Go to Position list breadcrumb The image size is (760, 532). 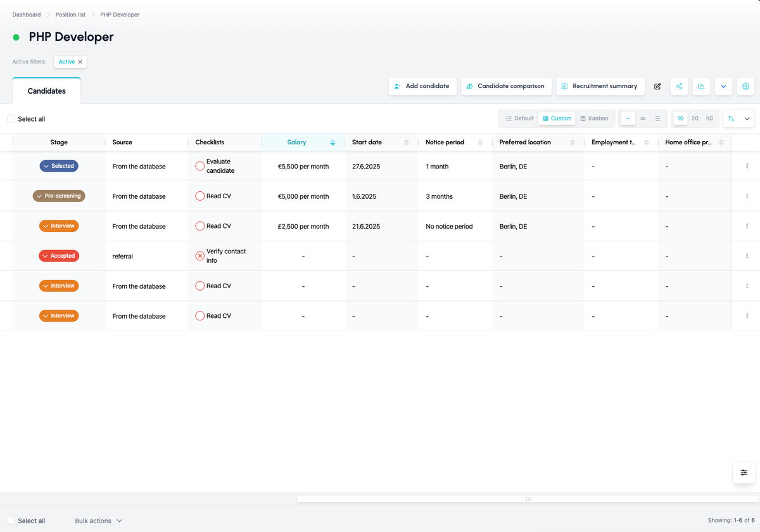(70, 15)
